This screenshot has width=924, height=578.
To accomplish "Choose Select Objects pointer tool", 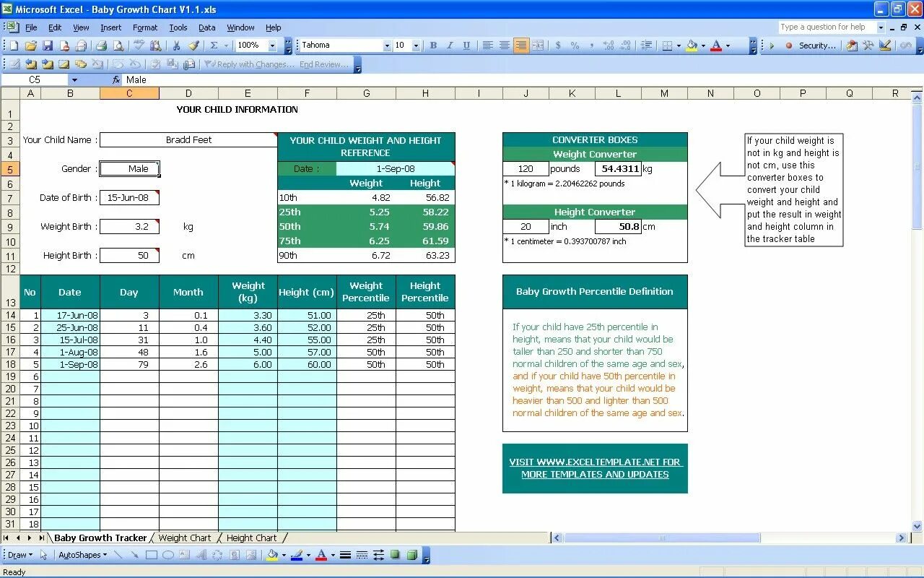I will (43, 555).
